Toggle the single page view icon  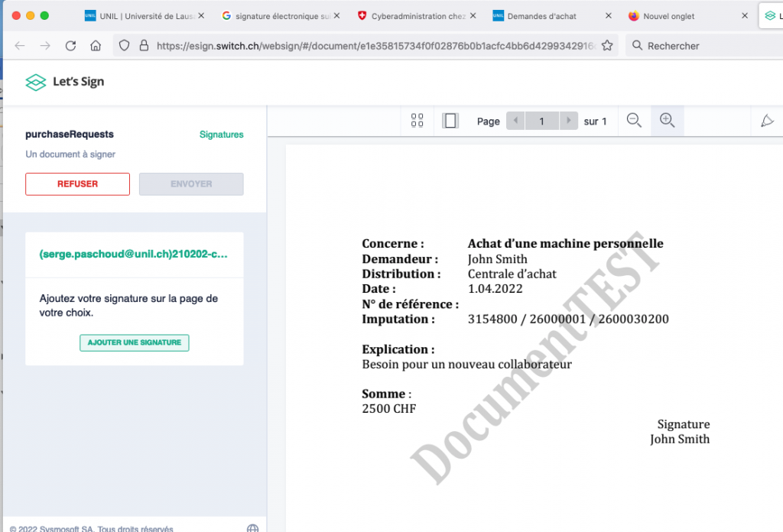point(450,121)
